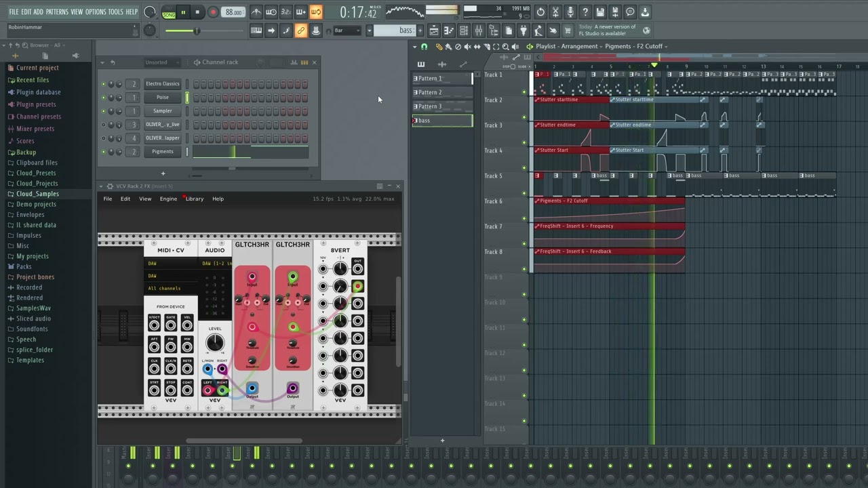Viewport: 868px width, 488px height.
Task: Click the LEVEL knob on the VCV AUDIO module
Action: tap(214, 342)
